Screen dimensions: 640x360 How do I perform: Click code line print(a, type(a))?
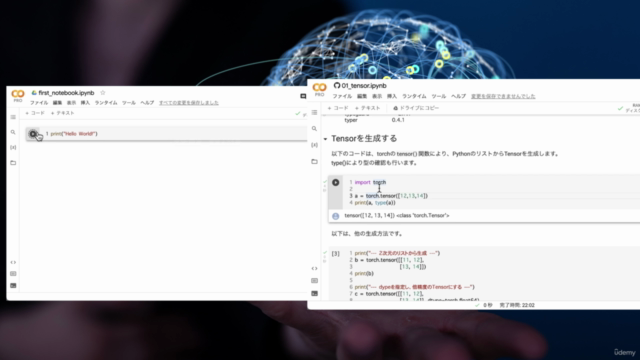pos(375,203)
